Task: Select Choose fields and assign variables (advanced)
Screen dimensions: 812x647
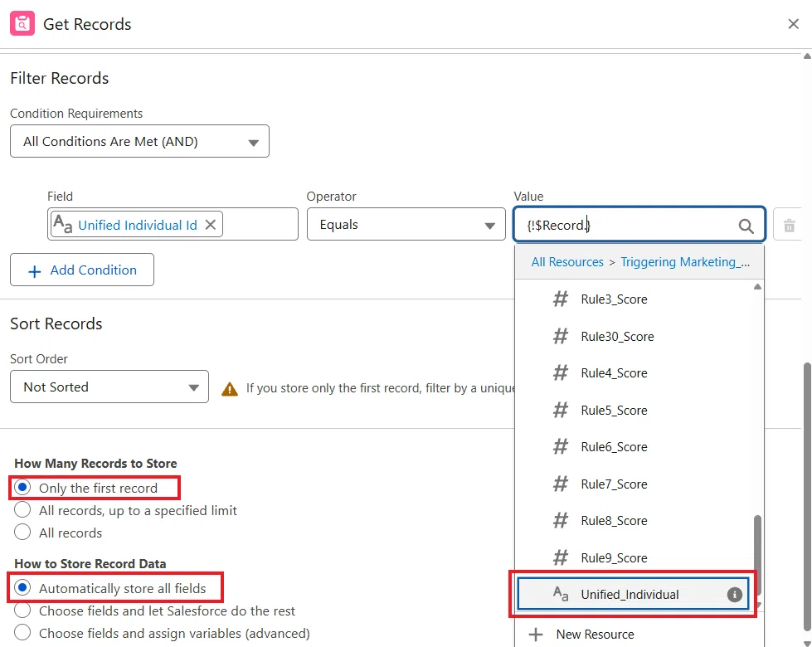Action: [22, 633]
